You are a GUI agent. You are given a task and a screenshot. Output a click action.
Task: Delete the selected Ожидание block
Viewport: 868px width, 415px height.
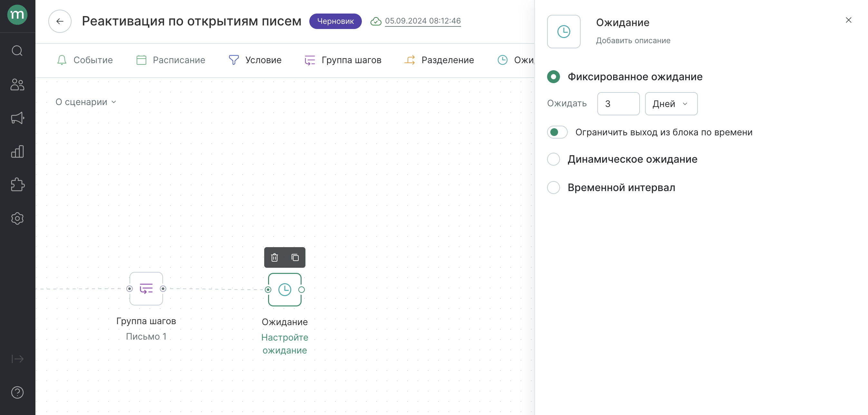coord(274,257)
